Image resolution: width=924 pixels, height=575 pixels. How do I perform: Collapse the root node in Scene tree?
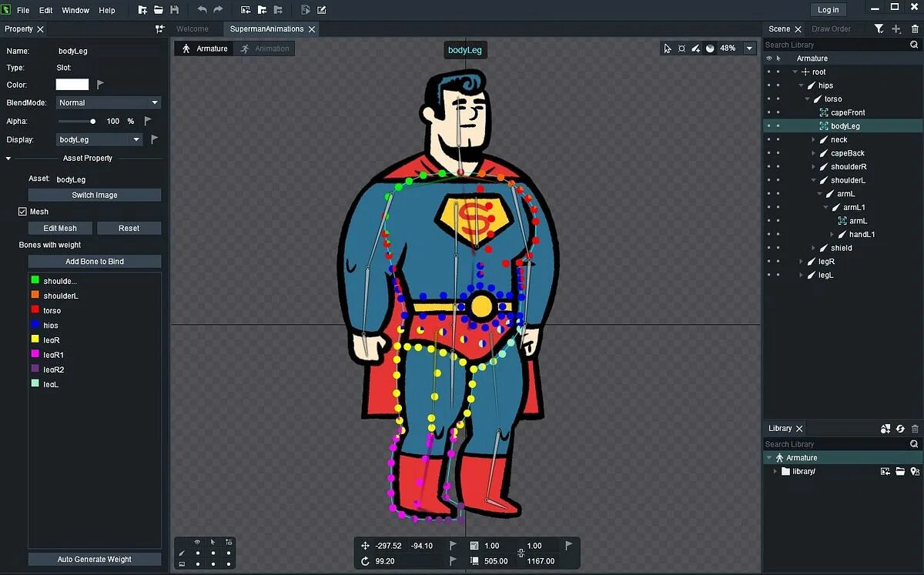point(795,72)
